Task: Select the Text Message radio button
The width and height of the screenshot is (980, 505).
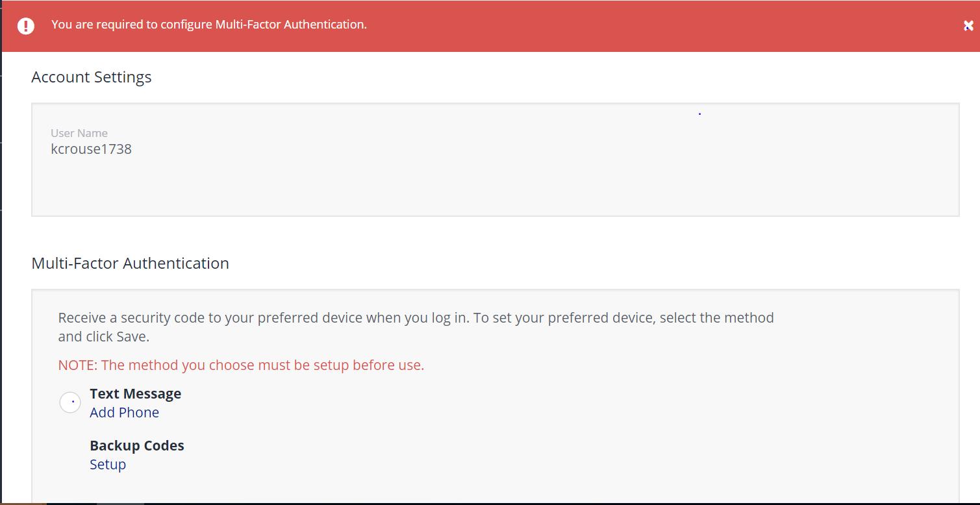Action: 70,402
